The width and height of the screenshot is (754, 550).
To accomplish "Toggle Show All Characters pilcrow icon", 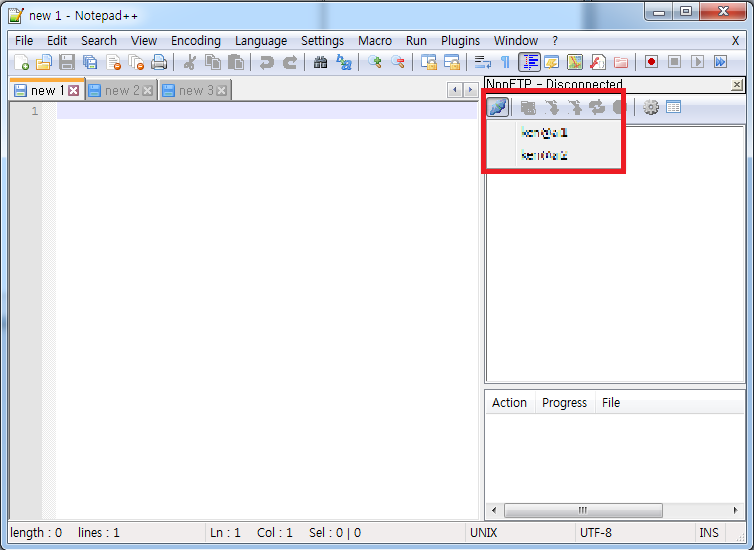I will click(x=505, y=62).
